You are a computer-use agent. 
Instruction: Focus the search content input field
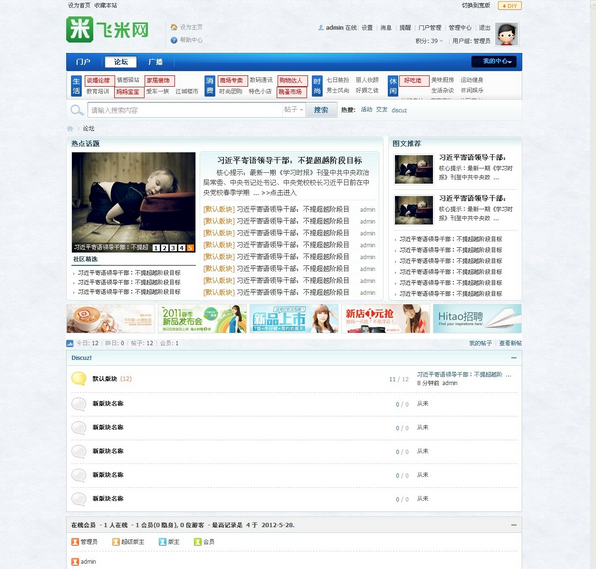pyautogui.click(x=185, y=110)
